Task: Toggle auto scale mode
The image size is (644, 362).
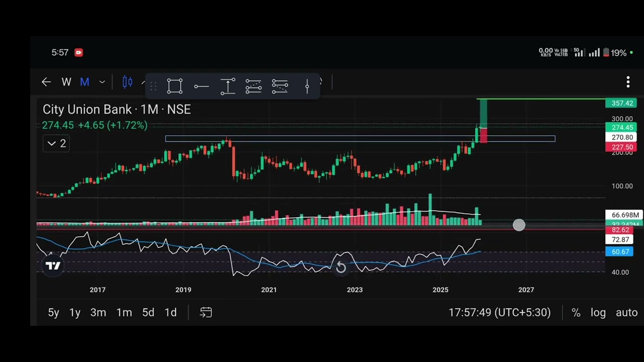Action: (627, 313)
